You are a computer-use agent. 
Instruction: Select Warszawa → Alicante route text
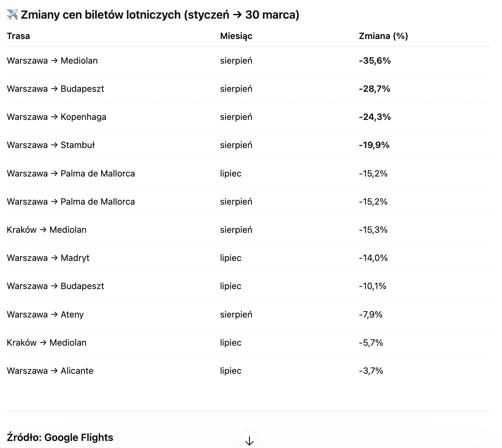(x=50, y=371)
